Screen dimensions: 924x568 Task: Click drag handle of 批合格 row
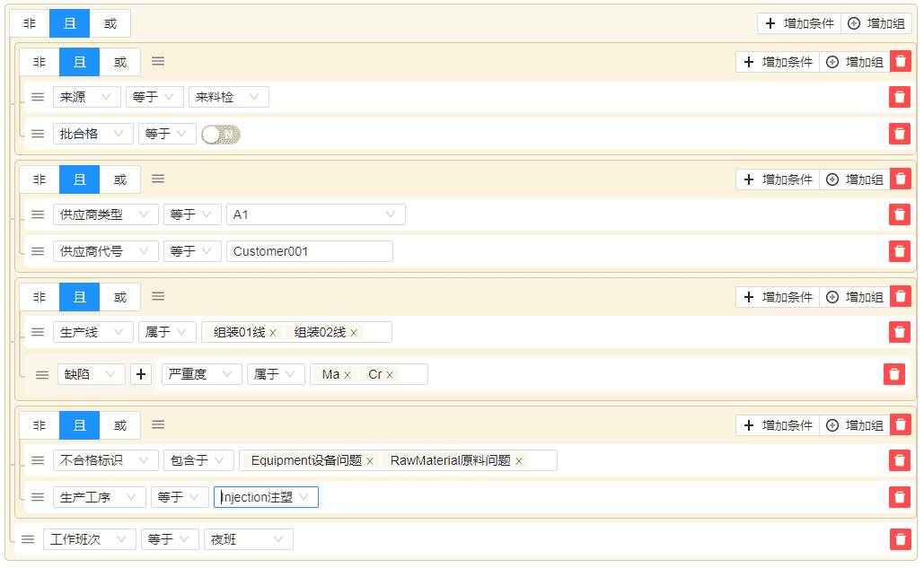click(x=38, y=134)
